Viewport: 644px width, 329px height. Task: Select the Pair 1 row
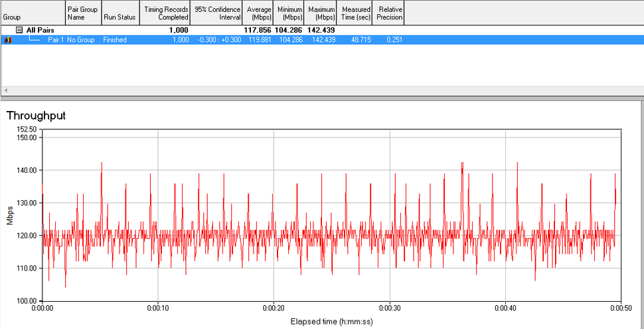322,40
